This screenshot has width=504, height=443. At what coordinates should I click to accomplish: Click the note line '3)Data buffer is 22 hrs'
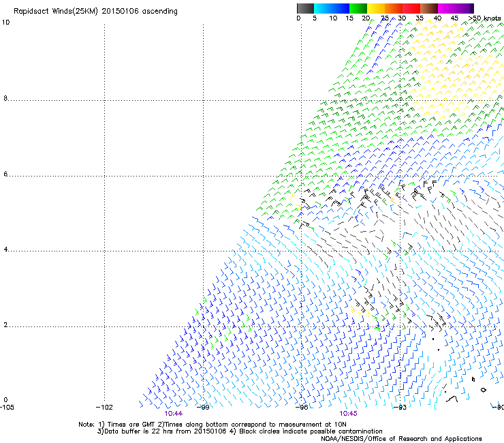pos(240,431)
